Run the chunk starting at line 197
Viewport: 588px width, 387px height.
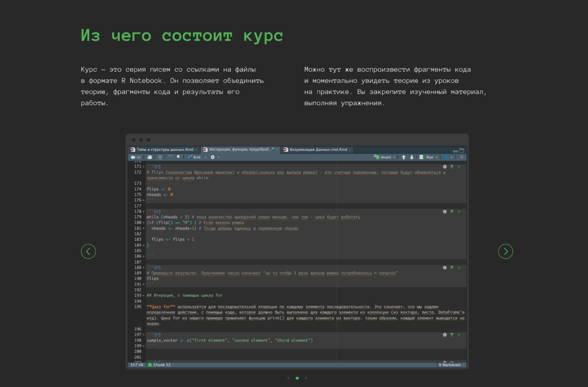(459, 335)
